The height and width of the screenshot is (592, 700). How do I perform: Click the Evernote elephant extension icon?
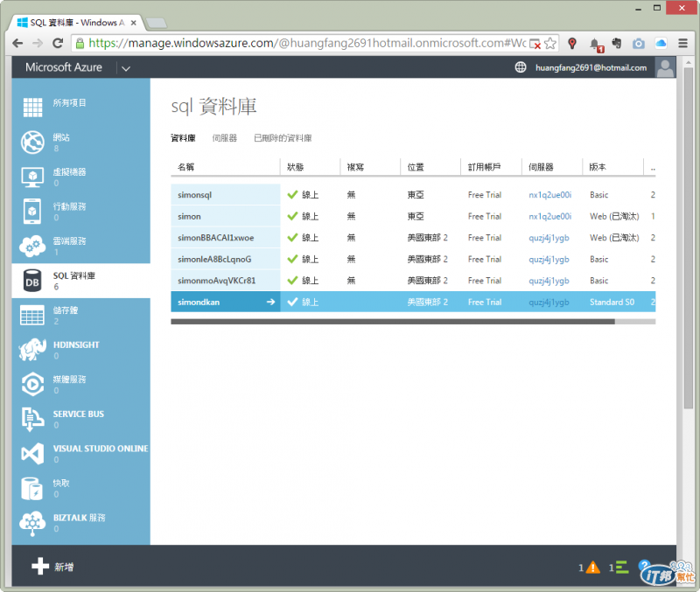617,43
